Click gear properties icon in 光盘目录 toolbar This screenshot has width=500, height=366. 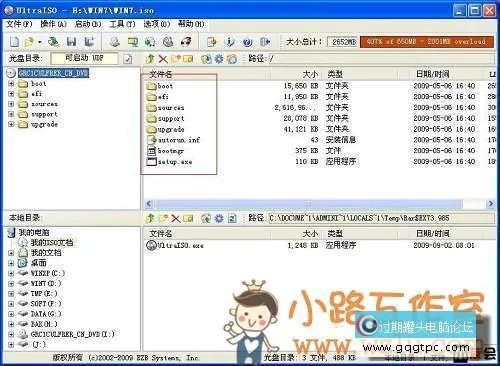(219, 59)
